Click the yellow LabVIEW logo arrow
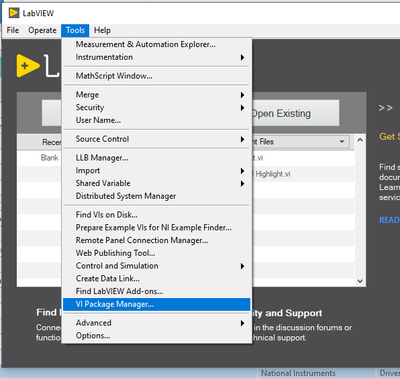Viewport: 400px width, 378px height. coord(27,66)
